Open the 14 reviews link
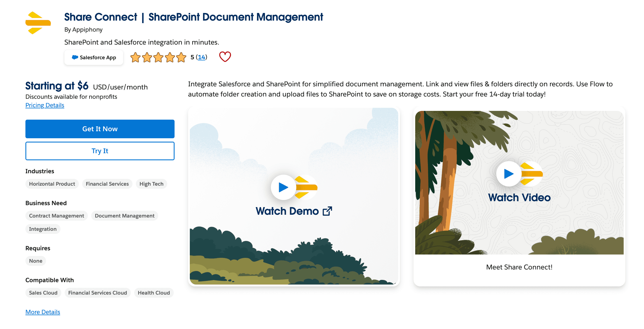The image size is (644, 329). coord(201,57)
